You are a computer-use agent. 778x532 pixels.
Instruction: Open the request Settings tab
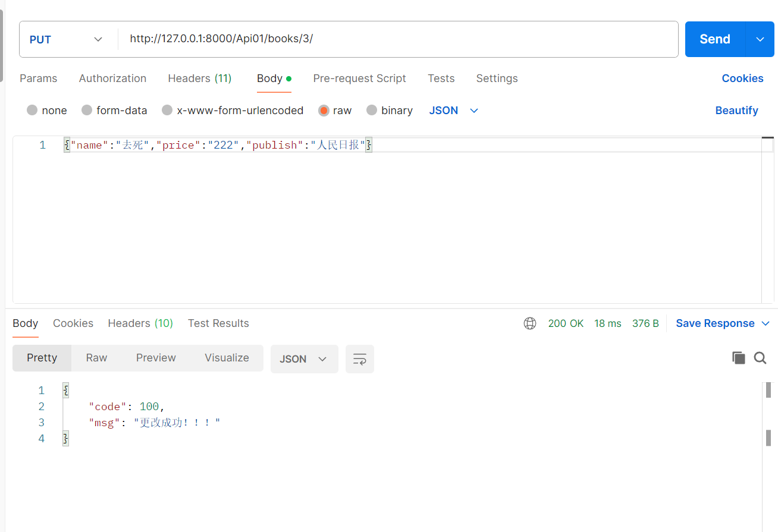497,78
